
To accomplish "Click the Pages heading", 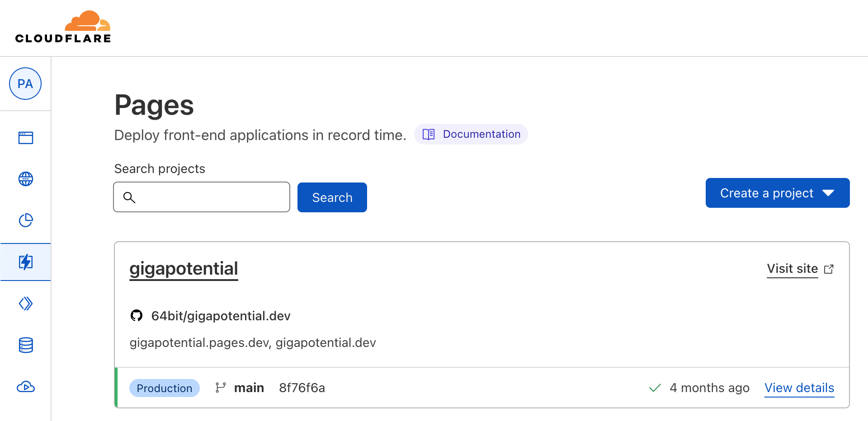I will pyautogui.click(x=154, y=105).
